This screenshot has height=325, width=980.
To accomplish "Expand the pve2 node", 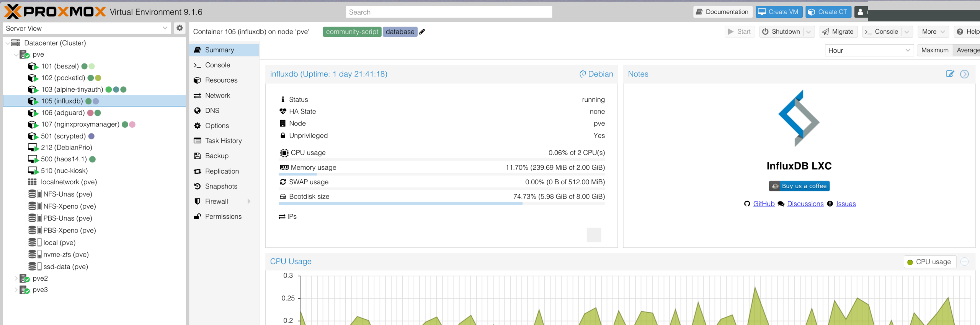I will tap(16, 278).
